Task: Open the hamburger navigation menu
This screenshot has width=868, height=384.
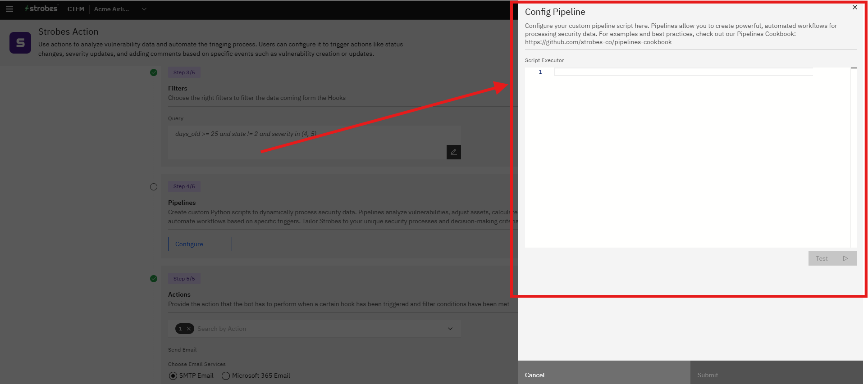Action: pyautogui.click(x=9, y=9)
